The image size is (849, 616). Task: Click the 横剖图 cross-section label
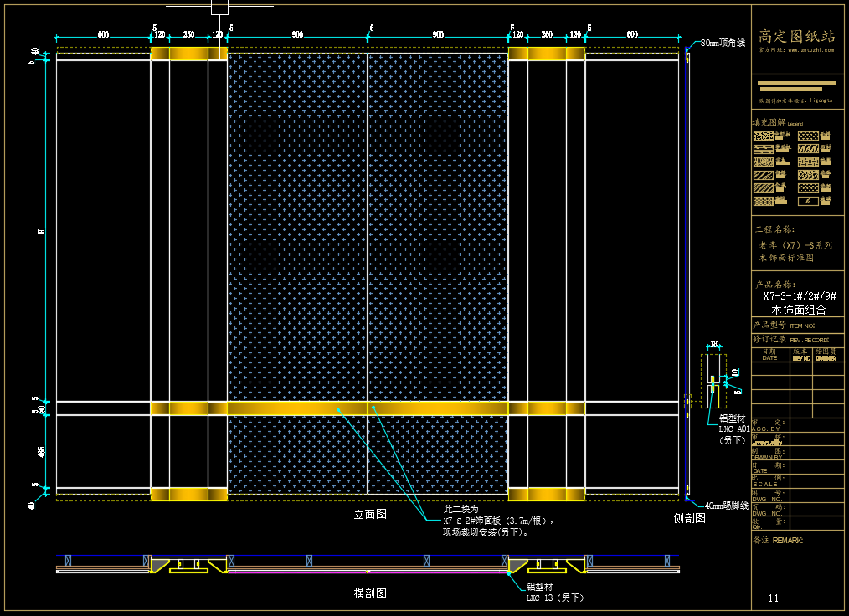pyautogui.click(x=370, y=593)
